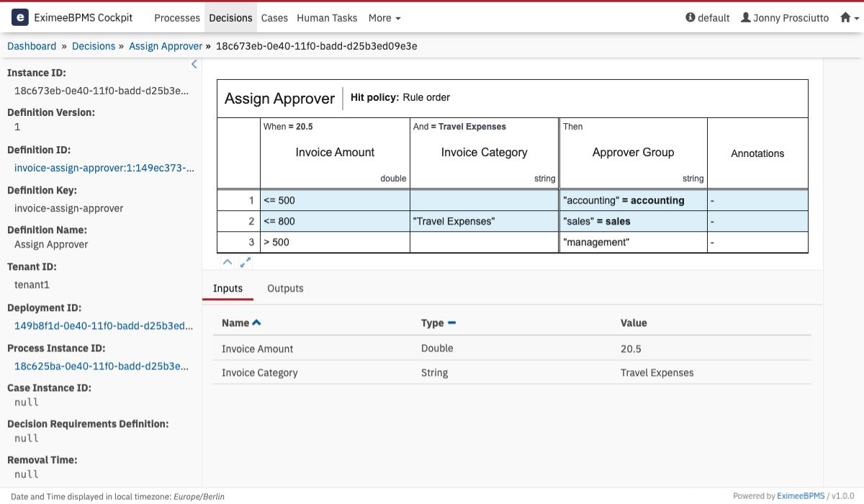Click the Instance ID value 18c673eb
Viewport: 864px width, 504px height.
point(102,91)
